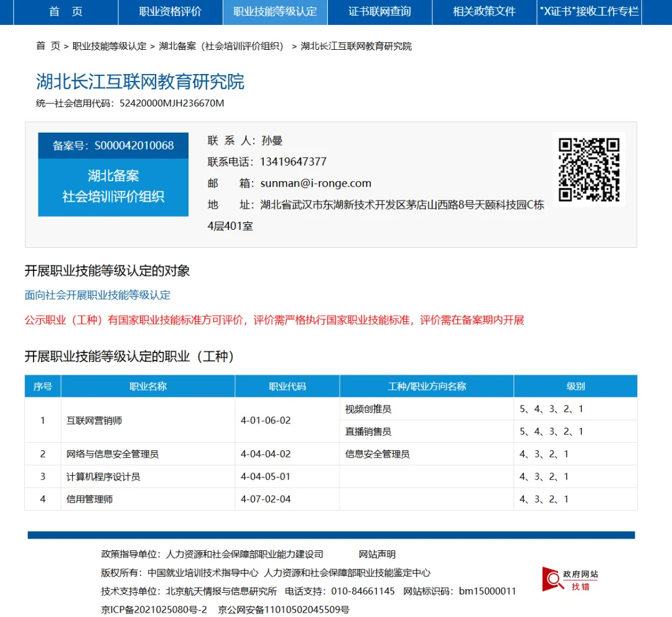Image resolution: width=672 pixels, height=617 pixels.
Task: Click the 统一社会信用代码 52420000MJH236670M text
Action: [x=130, y=103]
